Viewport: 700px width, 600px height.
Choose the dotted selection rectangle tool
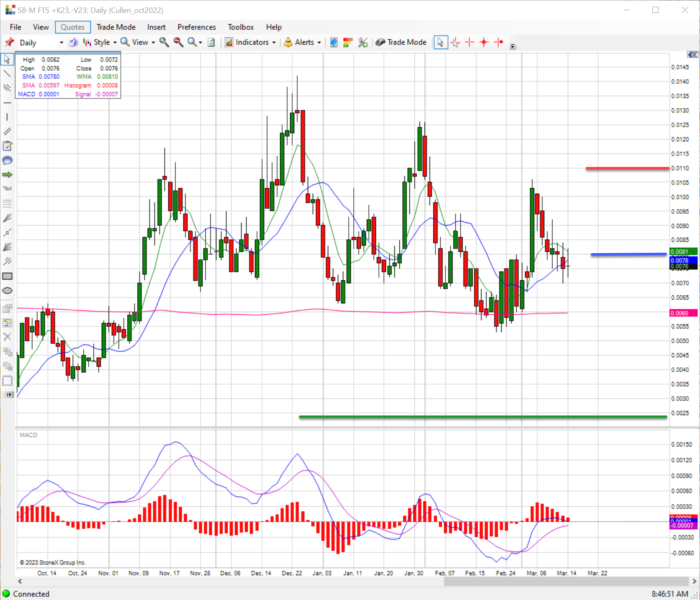(7, 380)
